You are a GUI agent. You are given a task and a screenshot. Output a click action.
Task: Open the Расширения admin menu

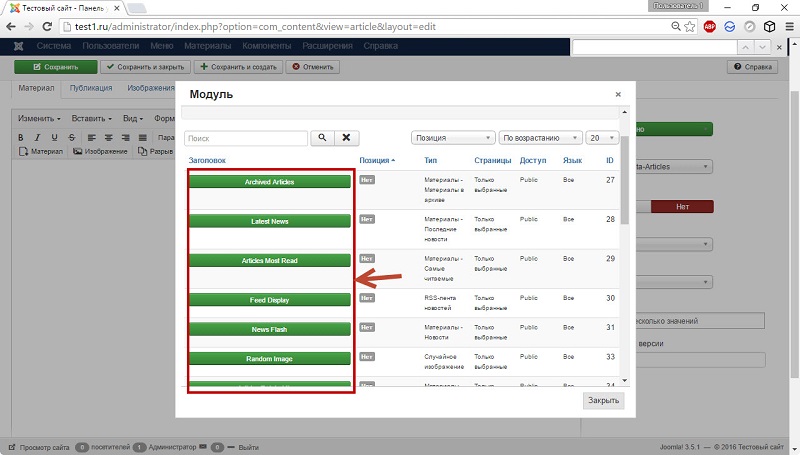tap(328, 46)
